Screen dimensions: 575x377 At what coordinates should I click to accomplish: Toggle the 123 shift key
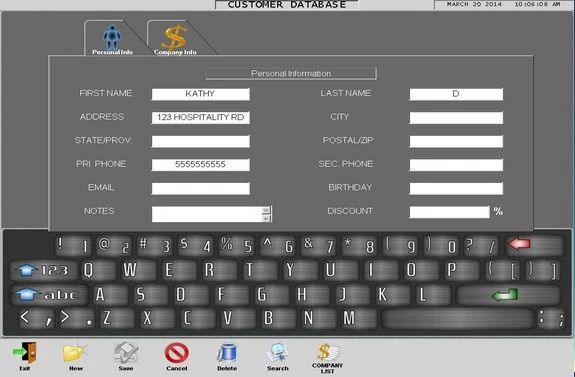43,271
